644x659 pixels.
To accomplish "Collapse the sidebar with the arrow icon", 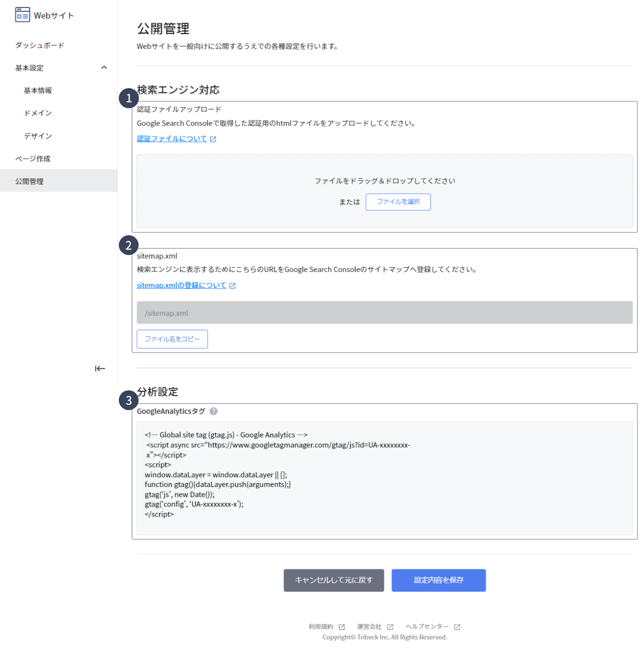I will point(100,369).
